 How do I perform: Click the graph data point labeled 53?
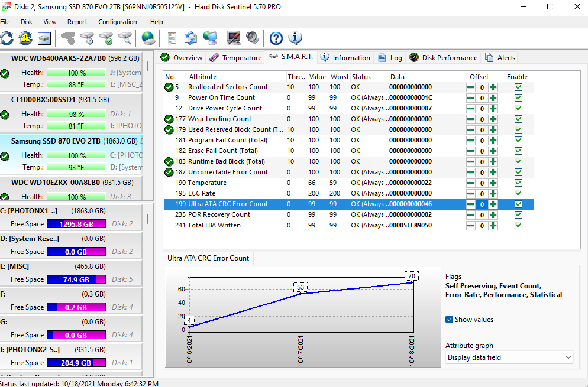[301, 293]
